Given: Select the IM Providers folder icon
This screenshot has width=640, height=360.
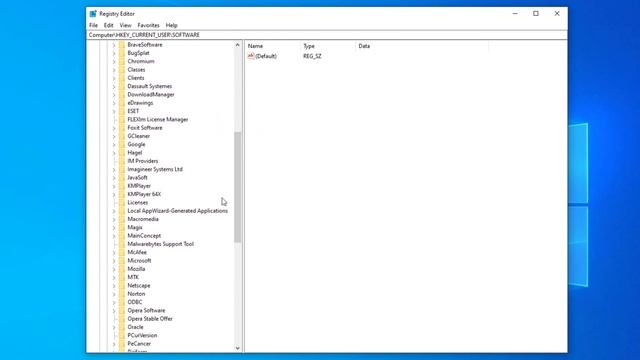Looking at the screenshot, I should click(122, 161).
